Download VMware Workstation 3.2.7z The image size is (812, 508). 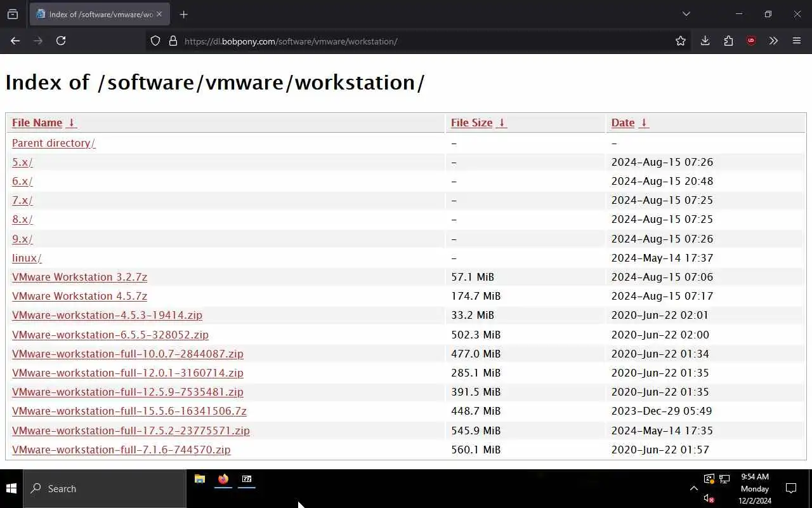[79, 277]
